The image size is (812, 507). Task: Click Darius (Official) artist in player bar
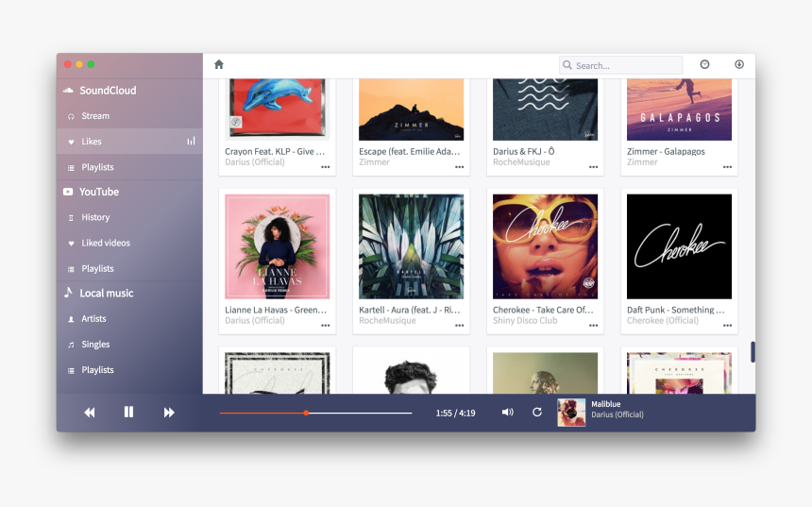point(617,414)
